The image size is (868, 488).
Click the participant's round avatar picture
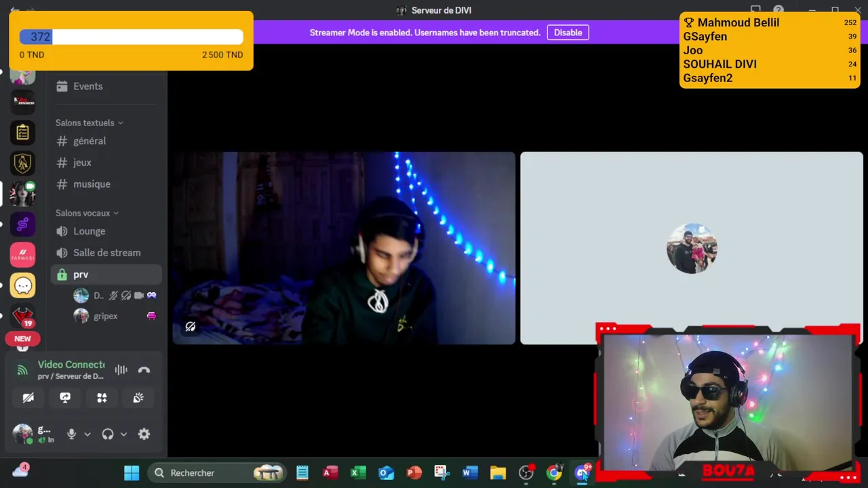[x=692, y=248]
